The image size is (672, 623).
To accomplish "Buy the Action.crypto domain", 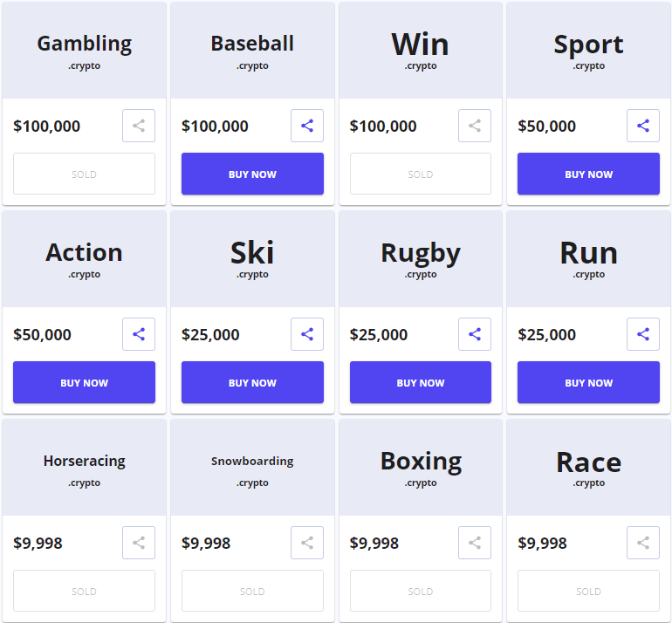I will (84, 382).
